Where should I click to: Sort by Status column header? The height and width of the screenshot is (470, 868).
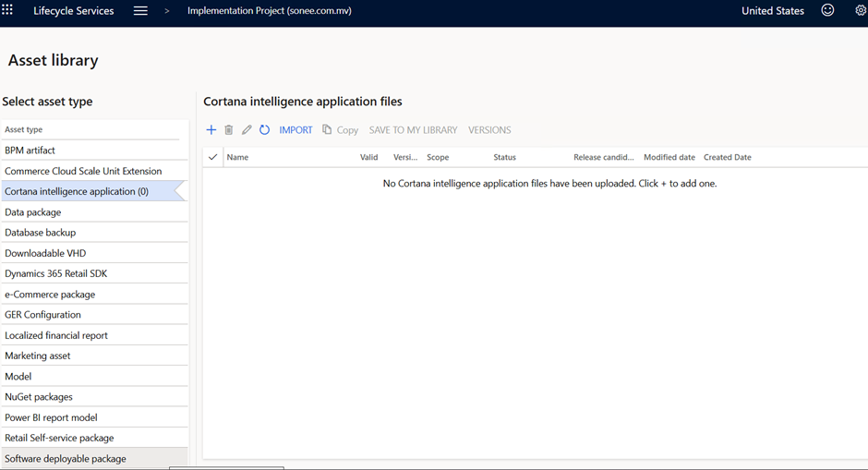point(504,157)
